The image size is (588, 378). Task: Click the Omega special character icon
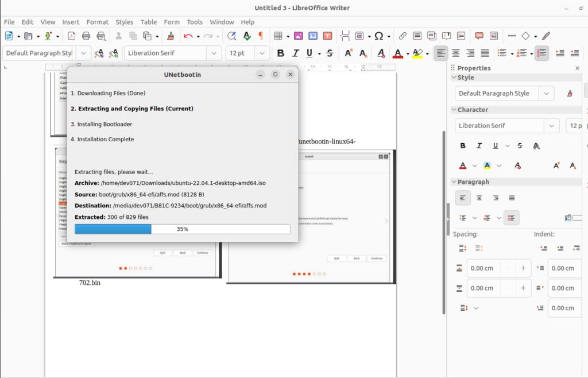click(x=379, y=36)
